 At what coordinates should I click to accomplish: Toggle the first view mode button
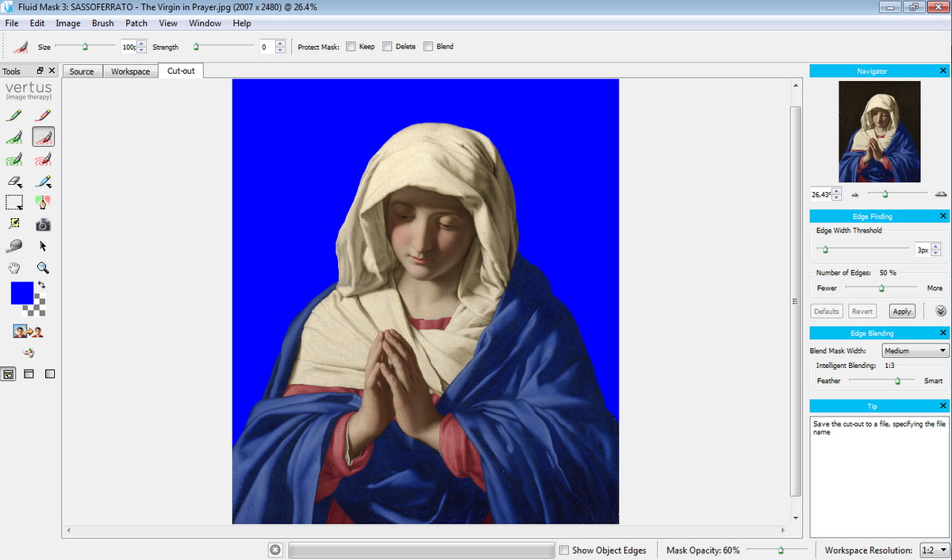click(x=9, y=374)
